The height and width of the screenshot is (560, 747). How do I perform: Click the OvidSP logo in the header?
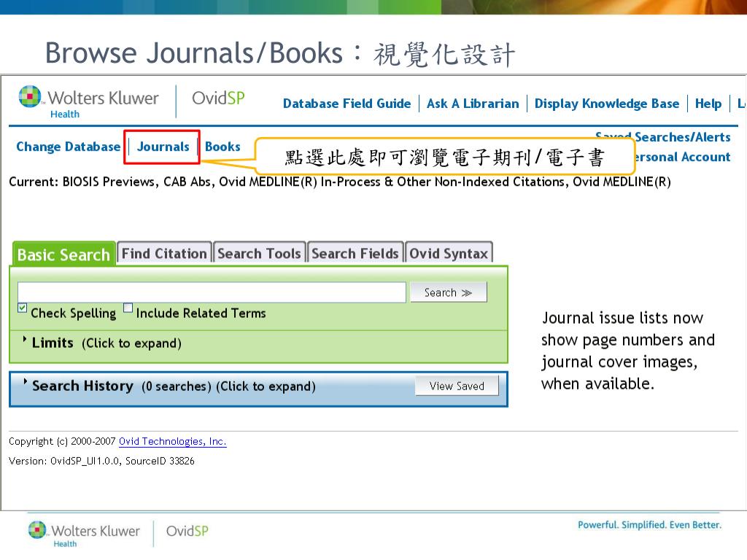tap(218, 98)
